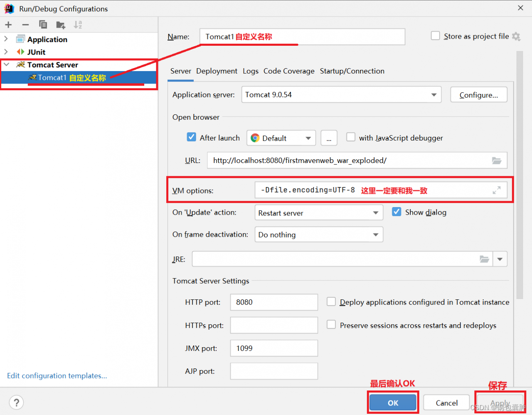
Task: Click the URL input field
Action: [x=357, y=161]
